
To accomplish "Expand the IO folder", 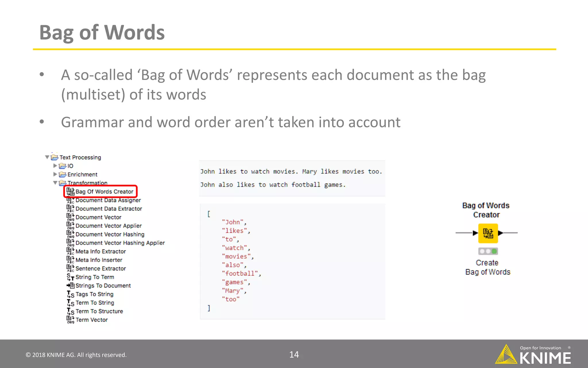I will pyautogui.click(x=55, y=166).
